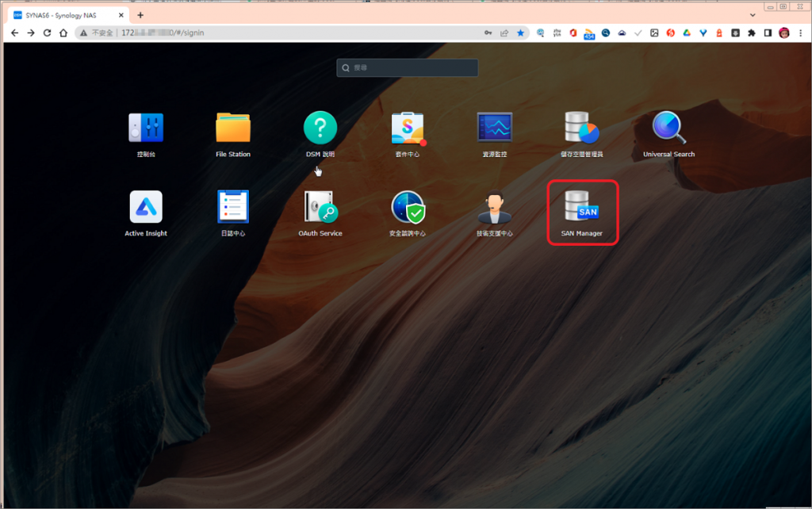Screen dimensions: 812x509
Task: Open the Extensions puzzle menu
Action: click(752, 33)
